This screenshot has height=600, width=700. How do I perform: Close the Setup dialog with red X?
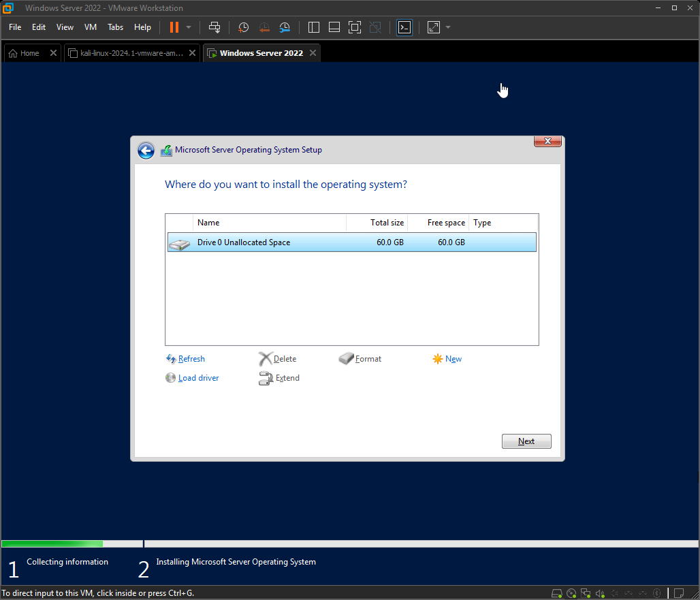point(547,141)
